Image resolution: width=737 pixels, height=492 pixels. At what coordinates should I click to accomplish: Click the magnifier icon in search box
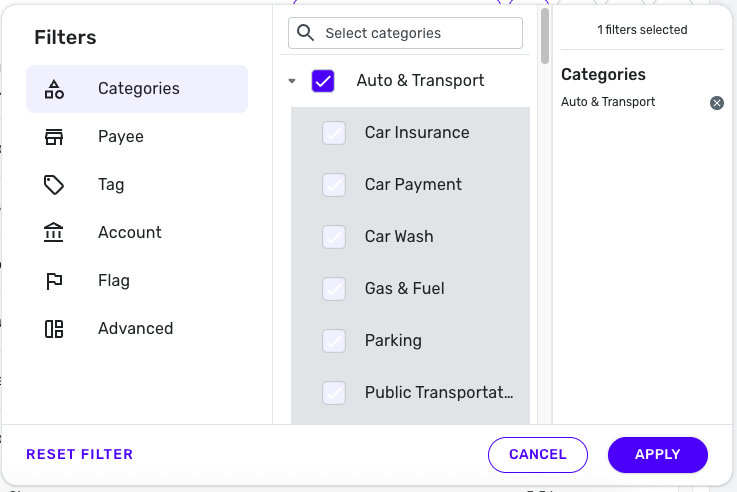click(306, 33)
